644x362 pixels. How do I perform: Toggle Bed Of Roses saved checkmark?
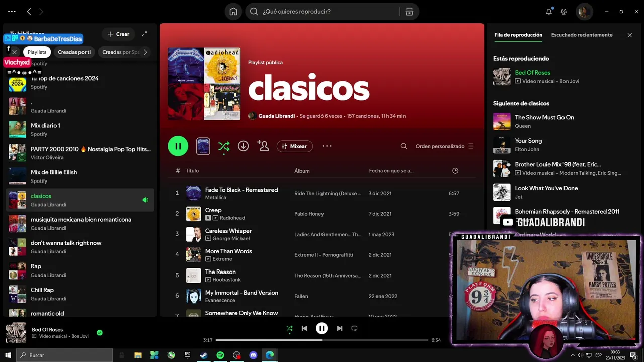[100, 332]
